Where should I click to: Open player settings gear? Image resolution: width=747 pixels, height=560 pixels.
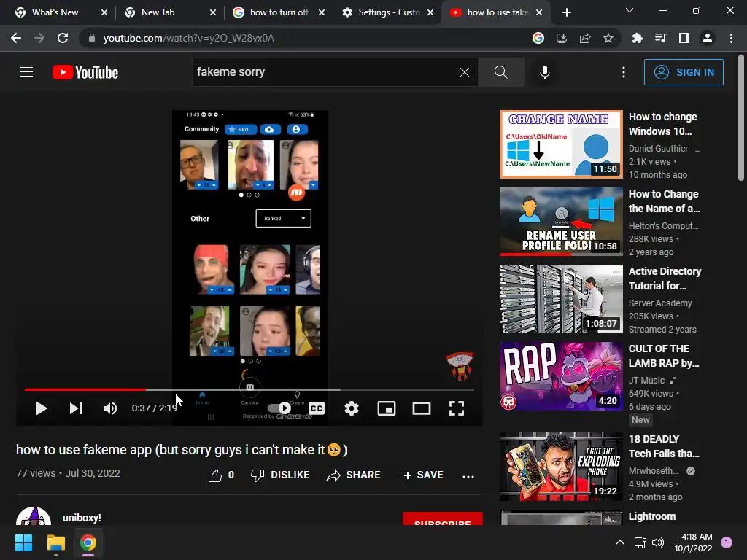(352, 408)
